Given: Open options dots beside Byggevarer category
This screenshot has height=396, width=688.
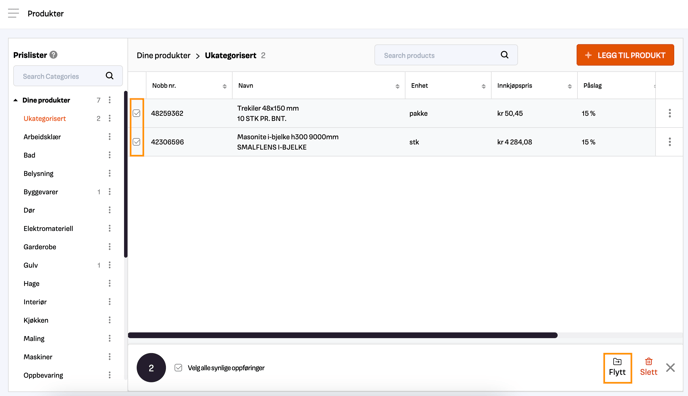Looking at the screenshot, I should pos(110,192).
